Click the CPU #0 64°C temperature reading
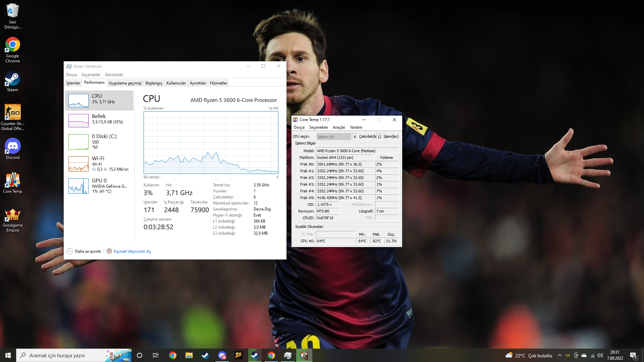Screen dimensions: 644x362 click(x=335, y=241)
